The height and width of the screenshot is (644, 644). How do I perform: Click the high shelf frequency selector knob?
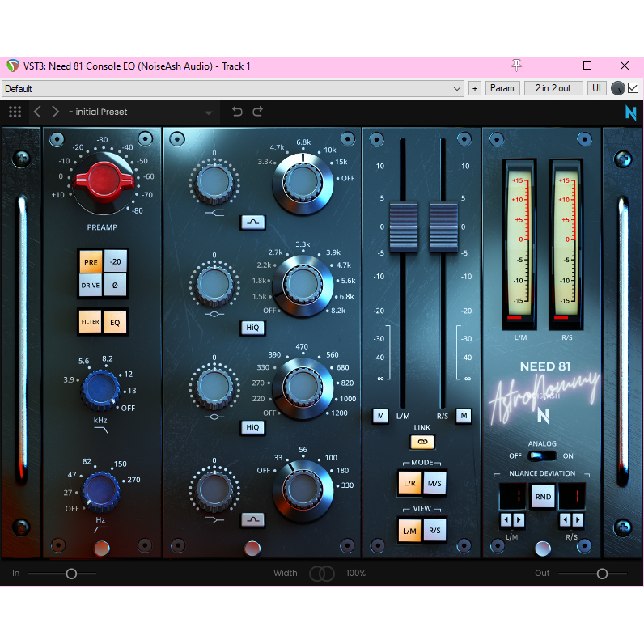coord(303,183)
